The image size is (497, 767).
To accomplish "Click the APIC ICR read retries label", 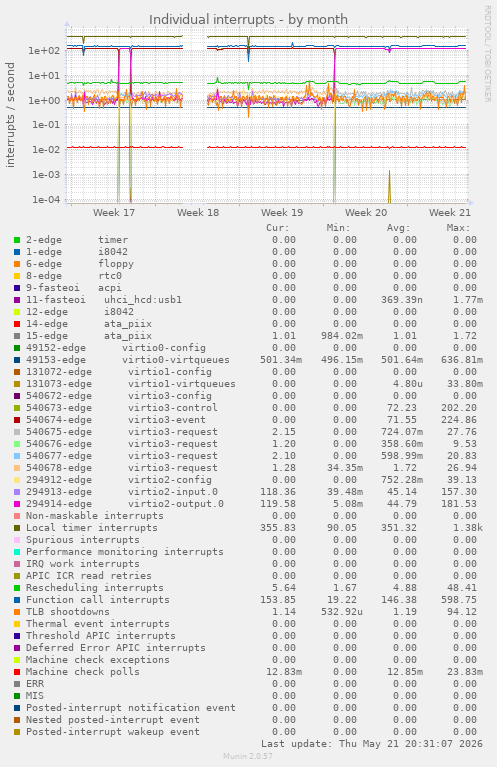I will [89, 576].
